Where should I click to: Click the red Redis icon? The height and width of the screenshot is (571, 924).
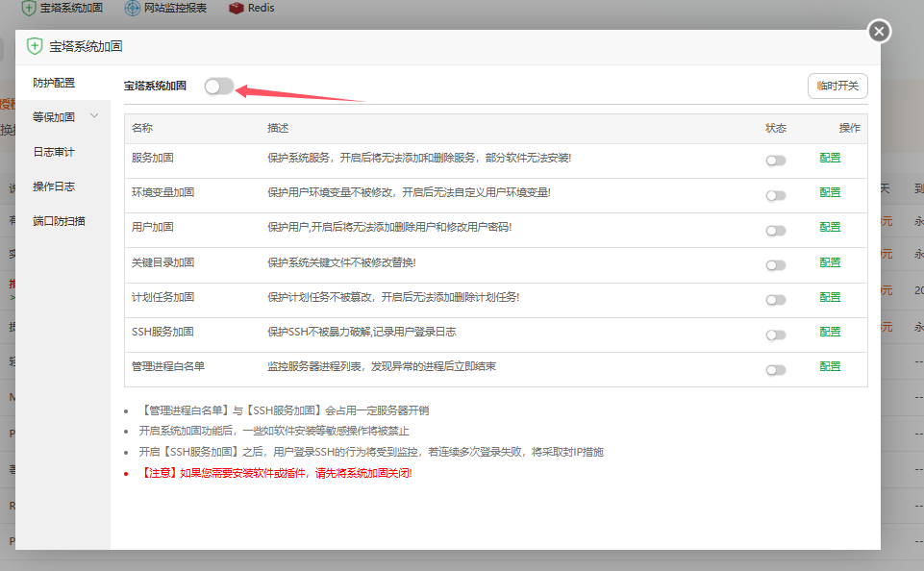click(237, 8)
